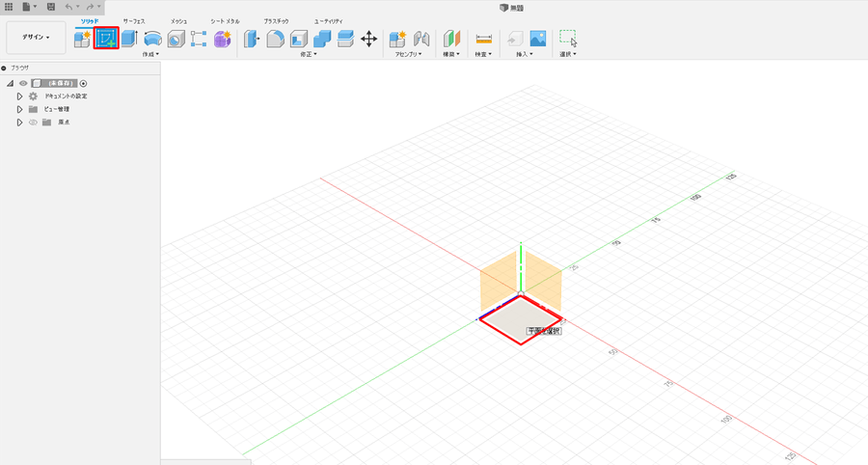Click the purple Create Form icon
Image resolution: width=868 pixels, height=465 pixels.
click(x=222, y=39)
